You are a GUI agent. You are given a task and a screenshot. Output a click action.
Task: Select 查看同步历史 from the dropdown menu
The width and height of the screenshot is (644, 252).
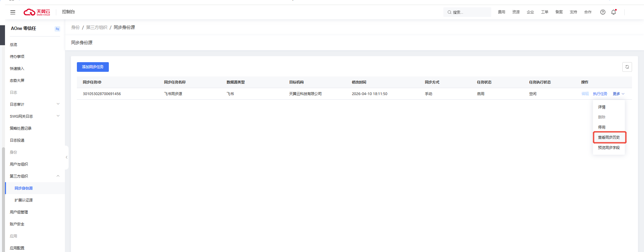point(609,137)
